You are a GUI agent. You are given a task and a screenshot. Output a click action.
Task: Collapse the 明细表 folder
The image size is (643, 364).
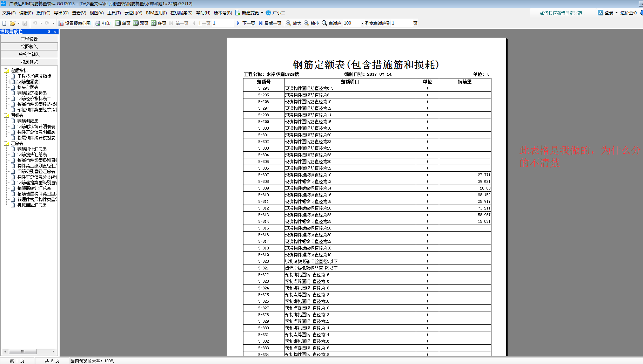[x=6, y=116]
